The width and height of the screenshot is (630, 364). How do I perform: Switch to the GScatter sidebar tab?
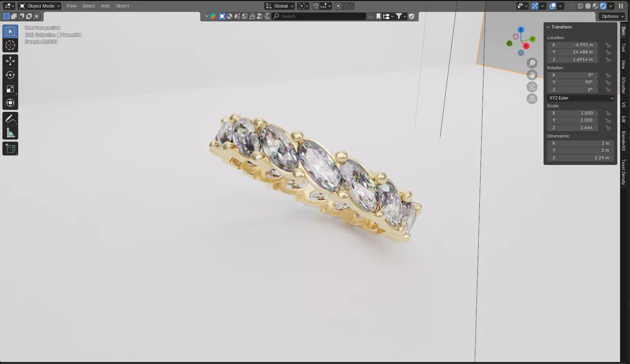[x=624, y=85]
